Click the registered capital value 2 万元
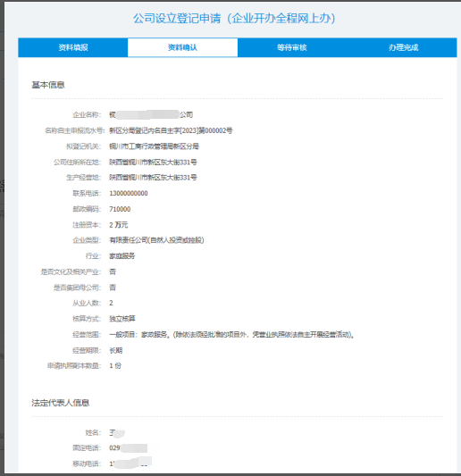The width and height of the screenshot is (461, 476). 119,225
